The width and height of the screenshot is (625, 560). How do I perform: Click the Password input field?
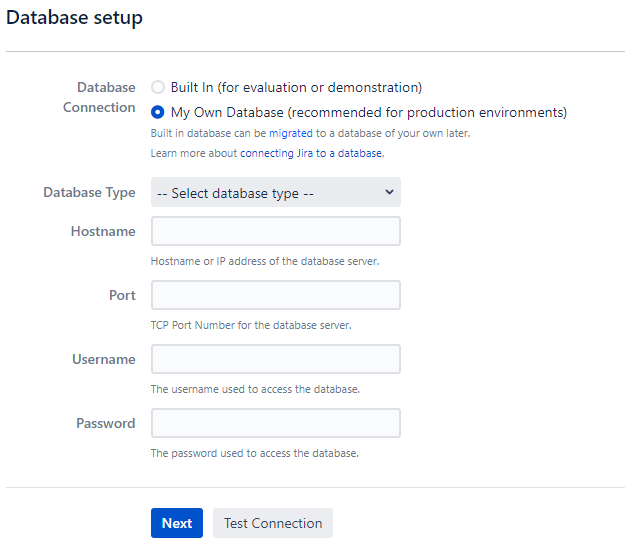click(275, 423)
